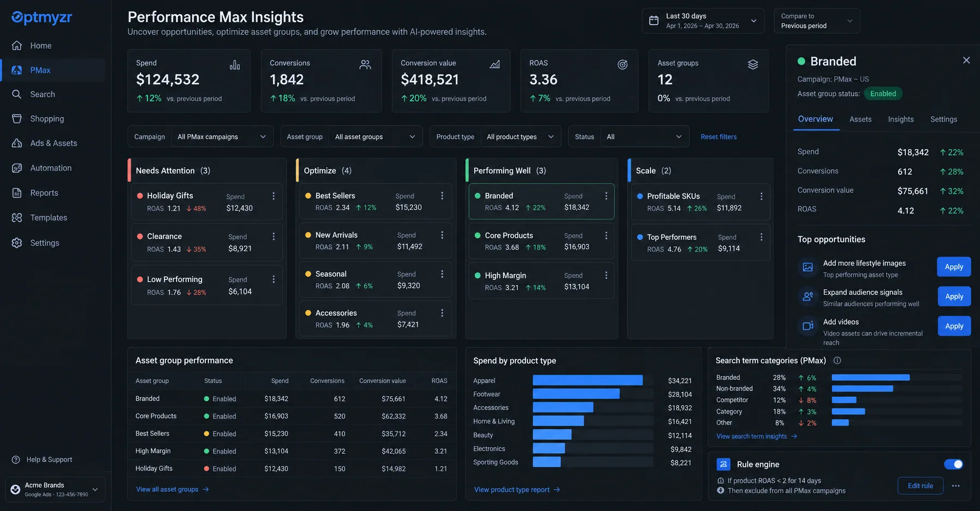
Task: Close the Branded details panel
Action: (966, 60)
